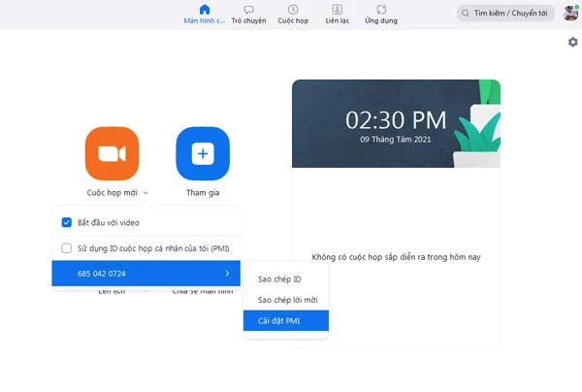Start a new meeting with orange camera icon

point(113,153)
